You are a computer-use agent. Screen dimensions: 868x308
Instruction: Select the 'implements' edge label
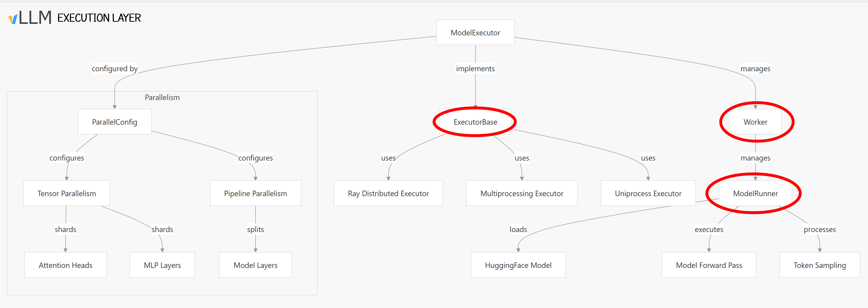tap(475, 68)
